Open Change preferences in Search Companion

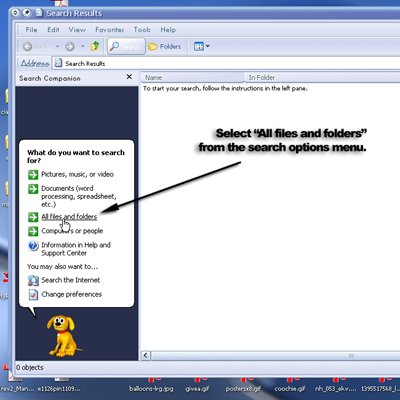(x=71, y=294)
